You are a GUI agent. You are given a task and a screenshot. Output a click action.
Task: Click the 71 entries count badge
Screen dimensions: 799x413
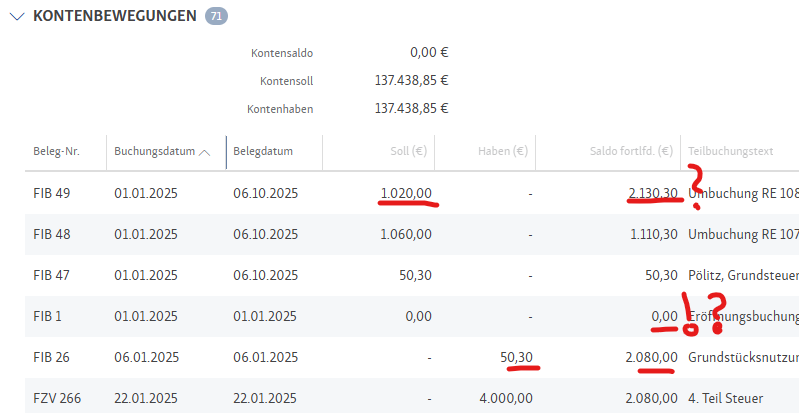coord(215,17)
